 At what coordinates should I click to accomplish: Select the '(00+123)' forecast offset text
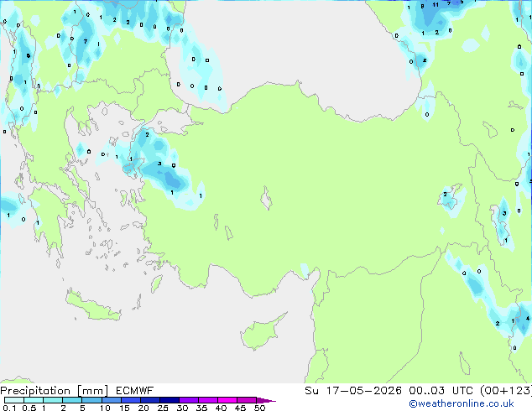click(x=506, y=391)
